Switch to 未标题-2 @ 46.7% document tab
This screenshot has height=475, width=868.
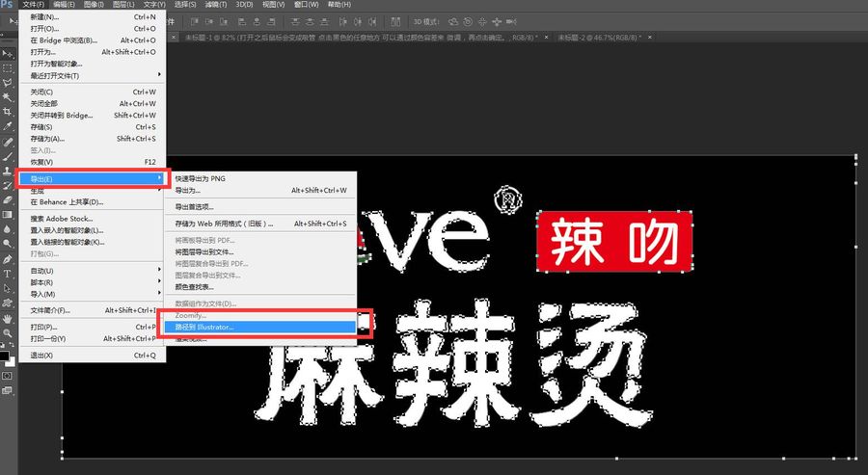tap(600, 37)
